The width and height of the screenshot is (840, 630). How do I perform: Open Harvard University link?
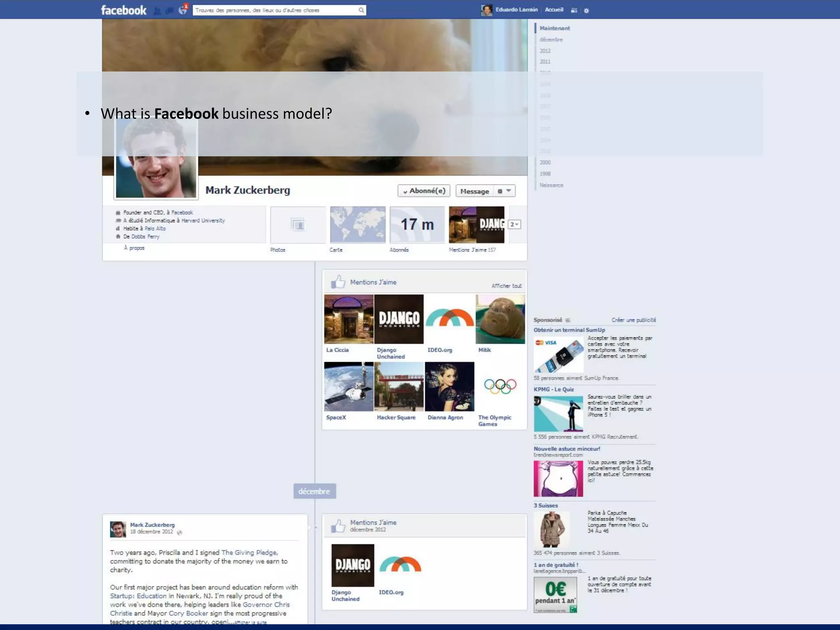tap(203, 221)
